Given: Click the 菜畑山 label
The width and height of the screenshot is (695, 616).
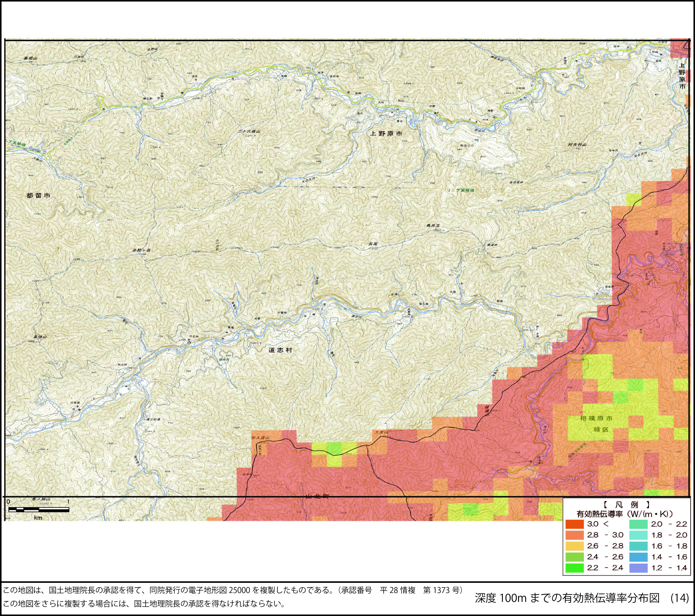Looking at the screenshot, I should [x=40, y=337].
